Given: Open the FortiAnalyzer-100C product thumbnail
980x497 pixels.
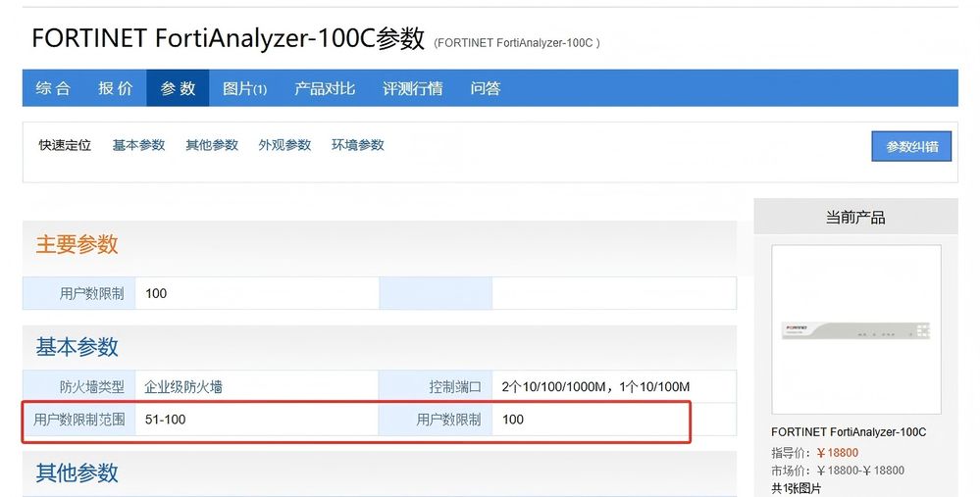Looking at the screenshot, I should pyautogui.click(x=856, y=329).
